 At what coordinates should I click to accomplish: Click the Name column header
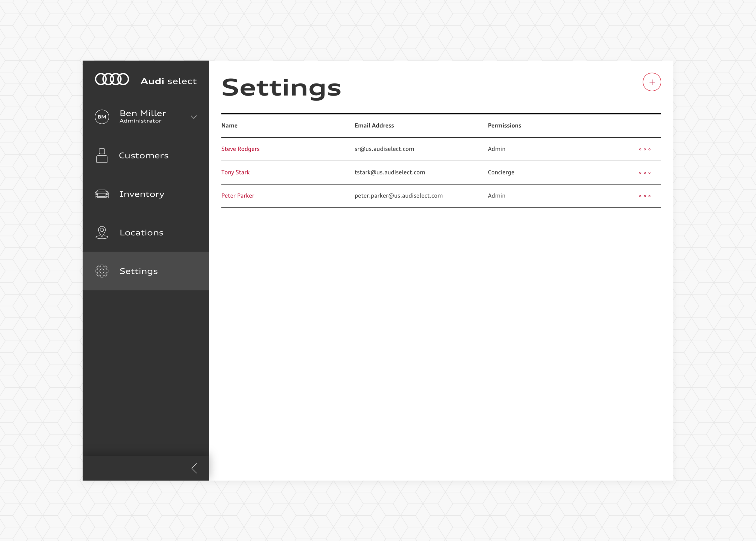[229, 125]
